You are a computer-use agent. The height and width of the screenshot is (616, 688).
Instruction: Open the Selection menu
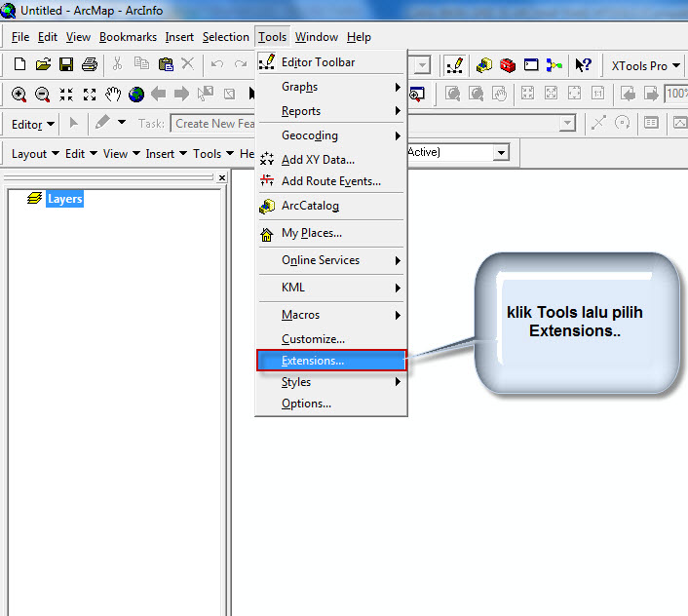click(225, 37)
